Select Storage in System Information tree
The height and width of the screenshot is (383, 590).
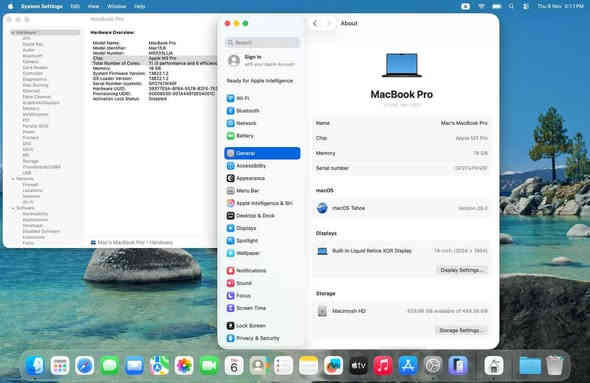pyautogui.click(x=30, y=161)
